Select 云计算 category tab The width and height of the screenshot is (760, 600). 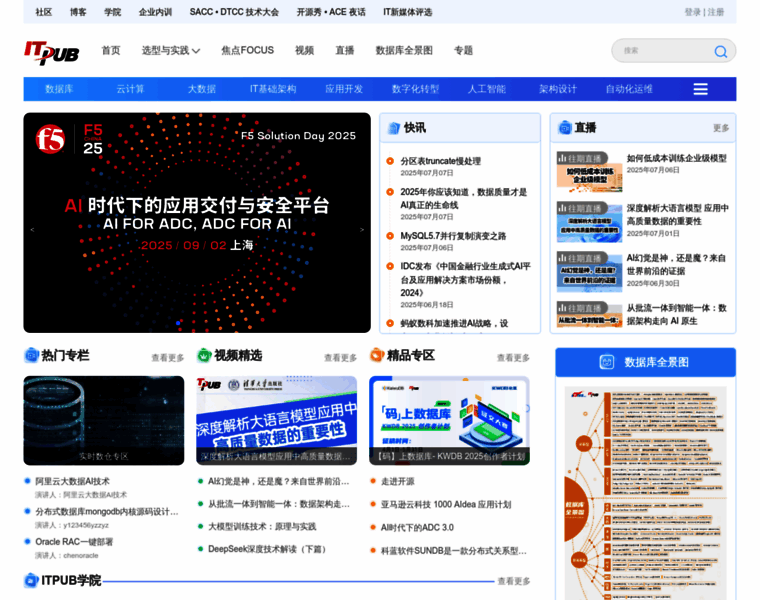coord(130,89)
